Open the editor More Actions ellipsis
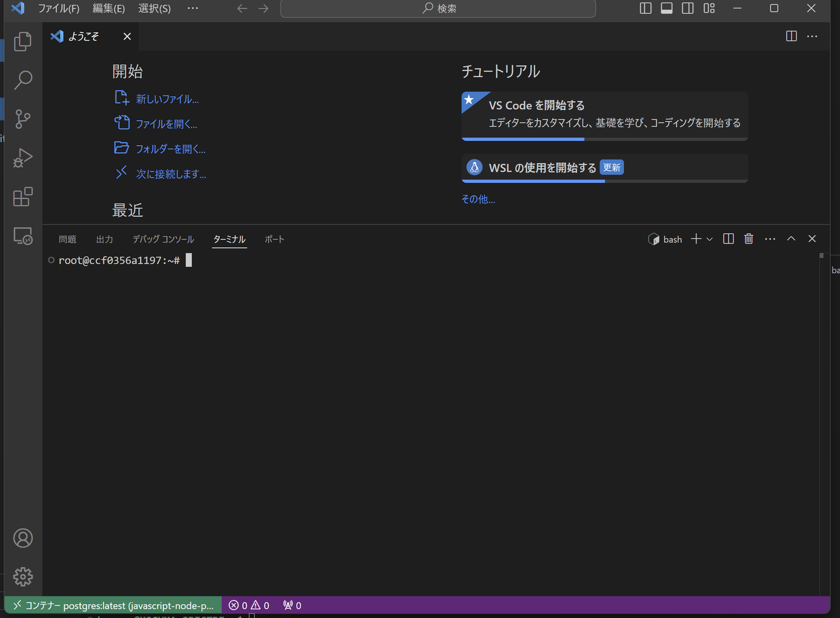 coord(812,36)
